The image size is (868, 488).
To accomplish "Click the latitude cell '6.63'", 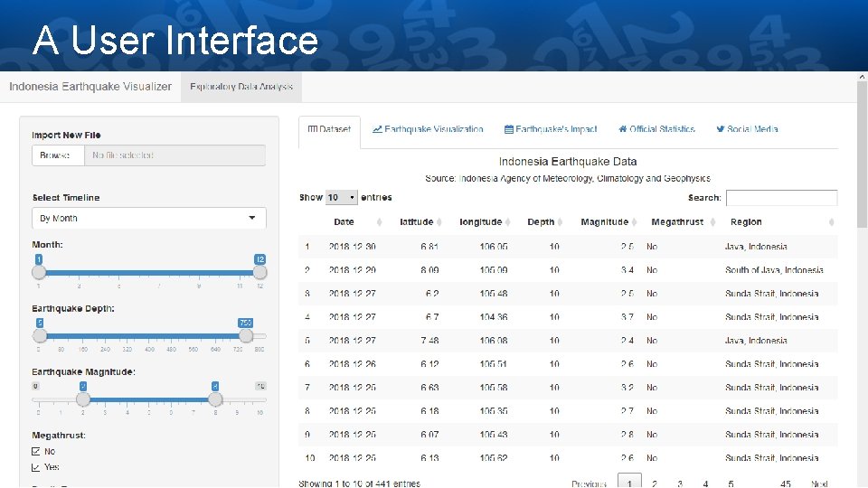I will click(x=429, y=388).
